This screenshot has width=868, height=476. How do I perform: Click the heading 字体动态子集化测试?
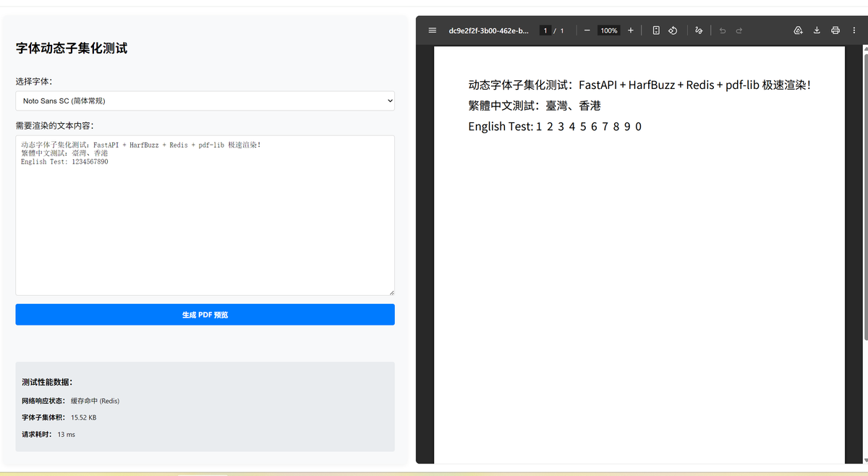[x=72, y=48]
